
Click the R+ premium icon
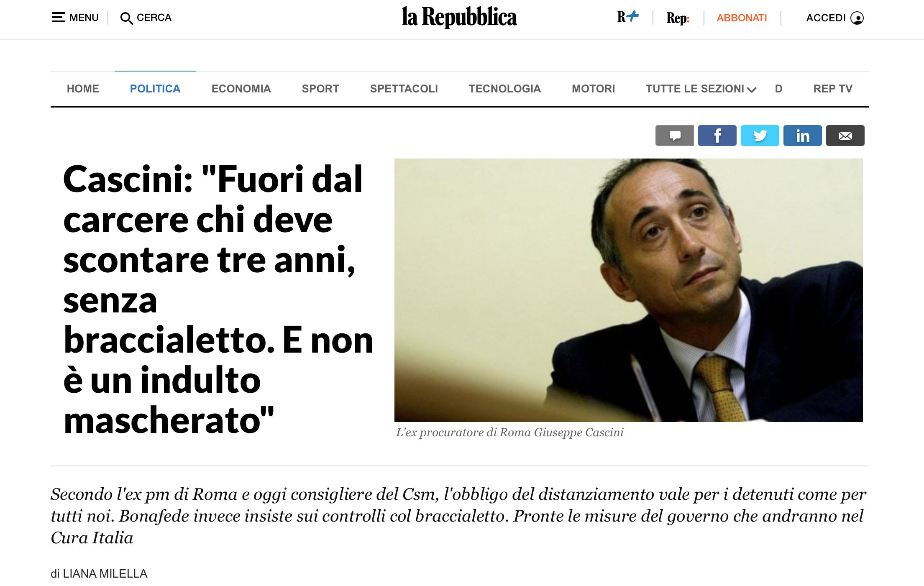coord(628,17)
